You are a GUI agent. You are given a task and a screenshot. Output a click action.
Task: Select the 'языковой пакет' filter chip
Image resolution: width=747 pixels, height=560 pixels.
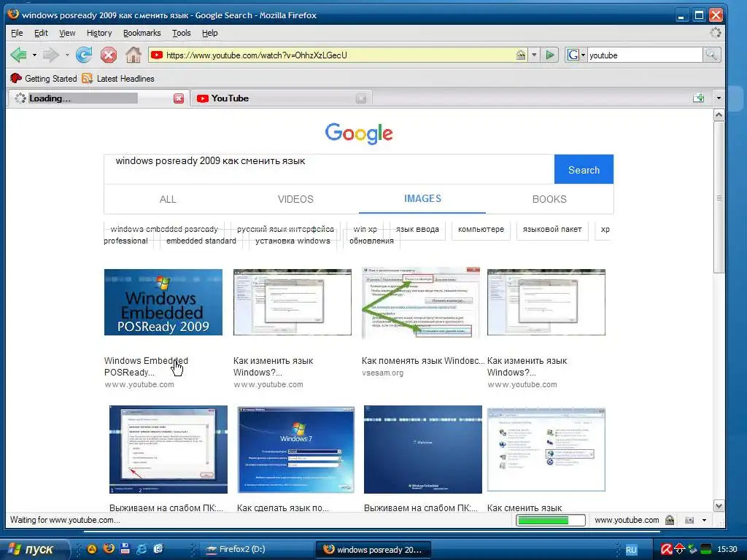pos(552,229)
